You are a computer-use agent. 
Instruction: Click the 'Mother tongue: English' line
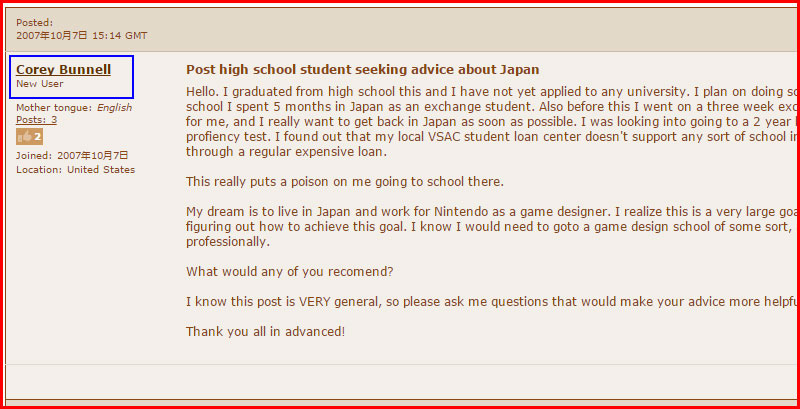point(74,108)
